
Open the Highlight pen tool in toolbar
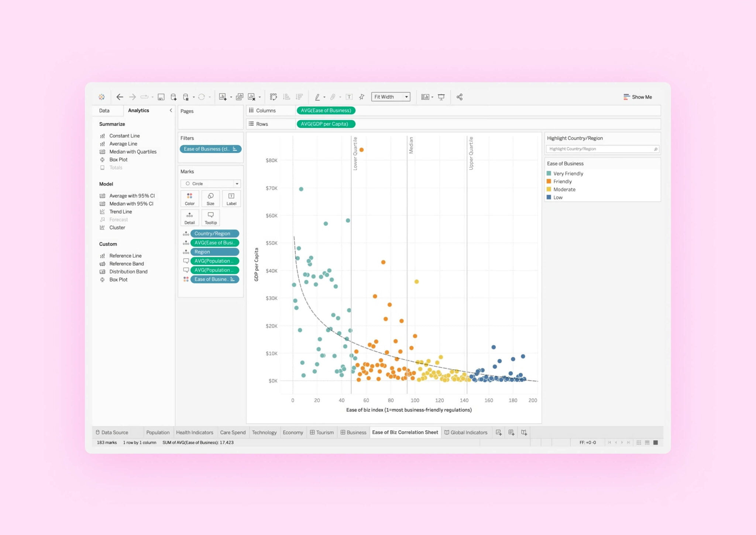(317, 97)
